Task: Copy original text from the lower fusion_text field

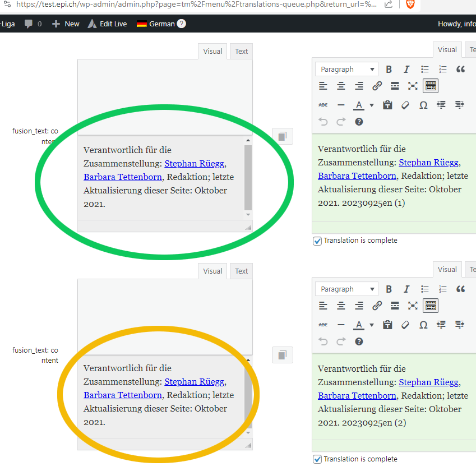Action: pyautogui.click(x=283, y=355)
